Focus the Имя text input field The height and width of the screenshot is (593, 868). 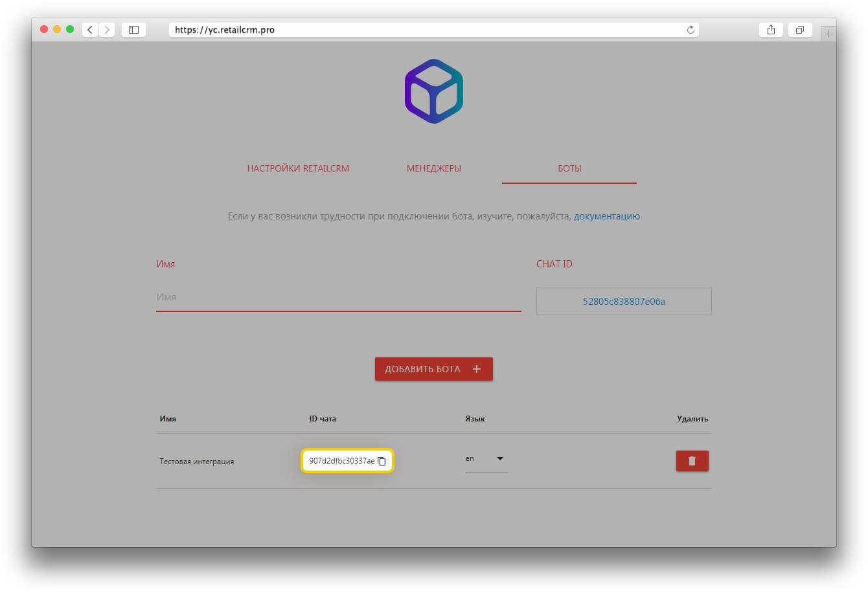click(338, 297)
